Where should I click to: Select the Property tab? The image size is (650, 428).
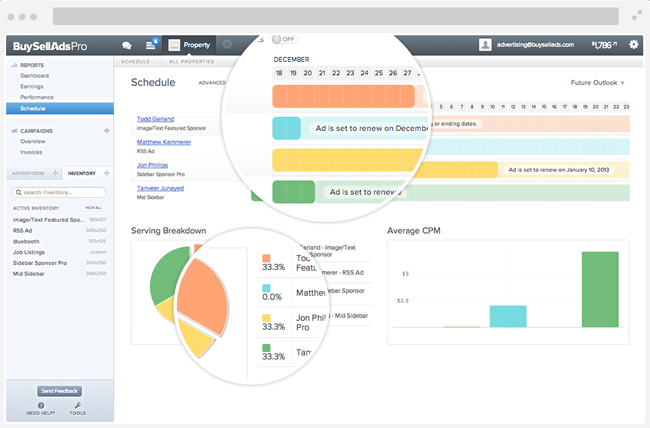pyautogui.click(x=190, y=45)
